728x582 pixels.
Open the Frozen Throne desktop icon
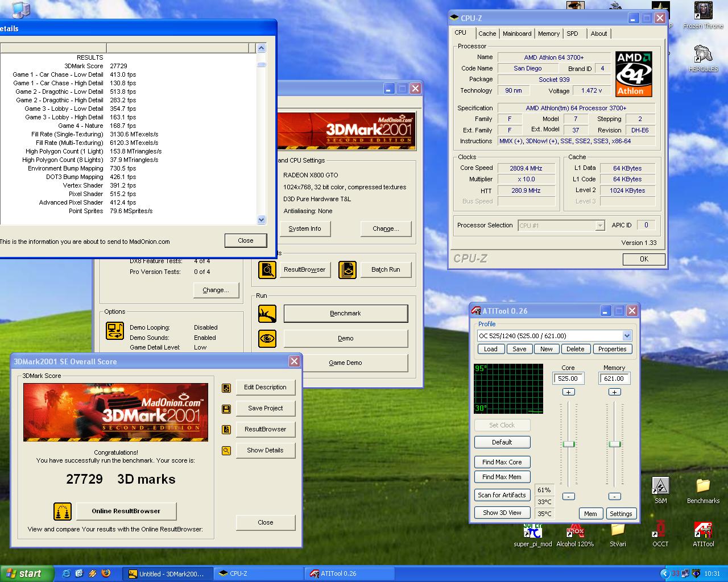click(x=703, y=16)
